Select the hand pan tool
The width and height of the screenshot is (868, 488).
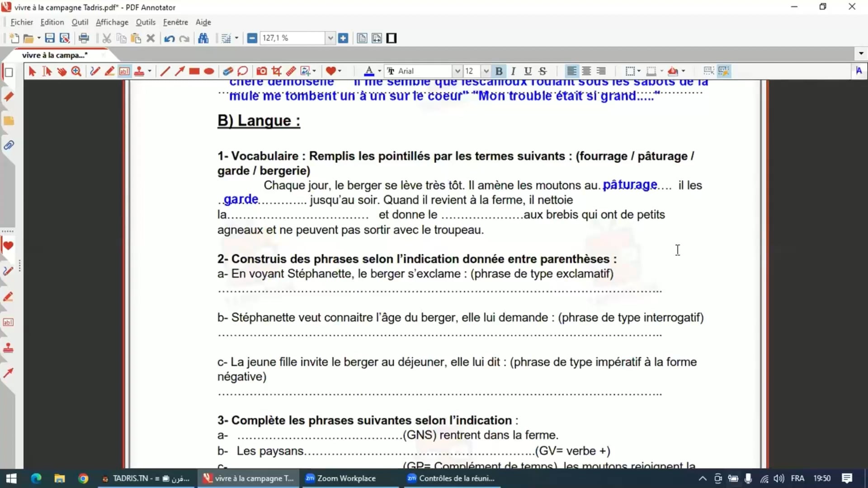pyautogui.click(x=62, y=71)
